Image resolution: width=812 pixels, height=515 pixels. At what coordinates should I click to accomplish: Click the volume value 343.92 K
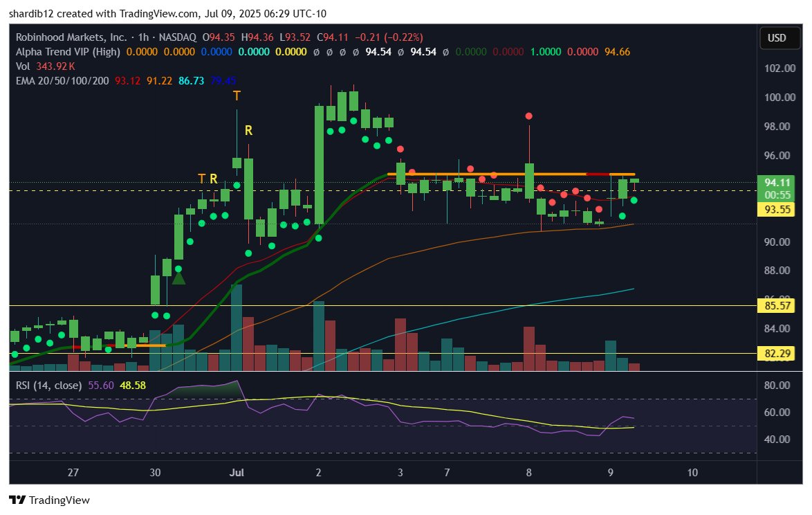point(55,66)
